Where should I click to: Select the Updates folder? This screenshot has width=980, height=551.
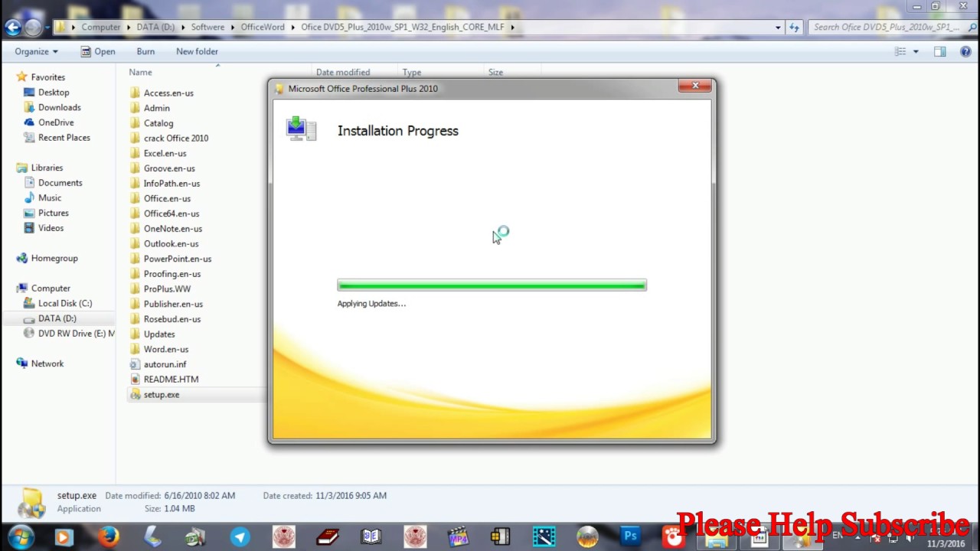[x=159, y=334]
